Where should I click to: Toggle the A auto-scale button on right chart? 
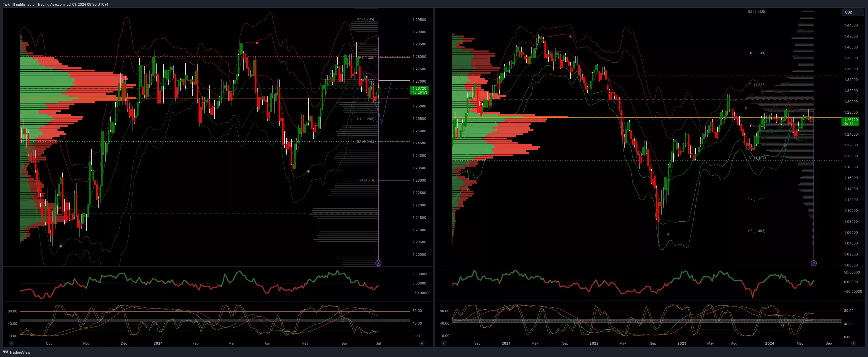pyautogui.click(x=853, y=343)
